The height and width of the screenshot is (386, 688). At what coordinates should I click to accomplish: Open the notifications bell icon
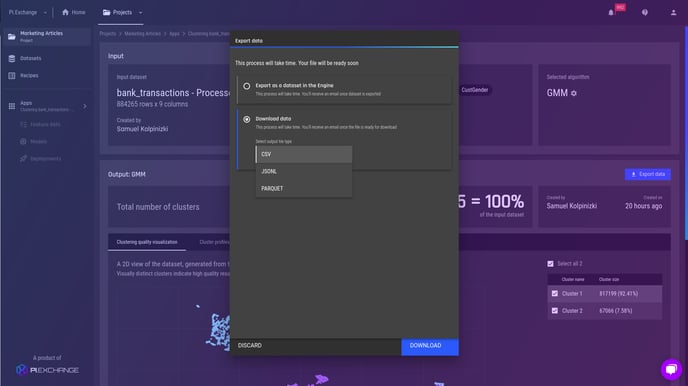tap(611, 13)
